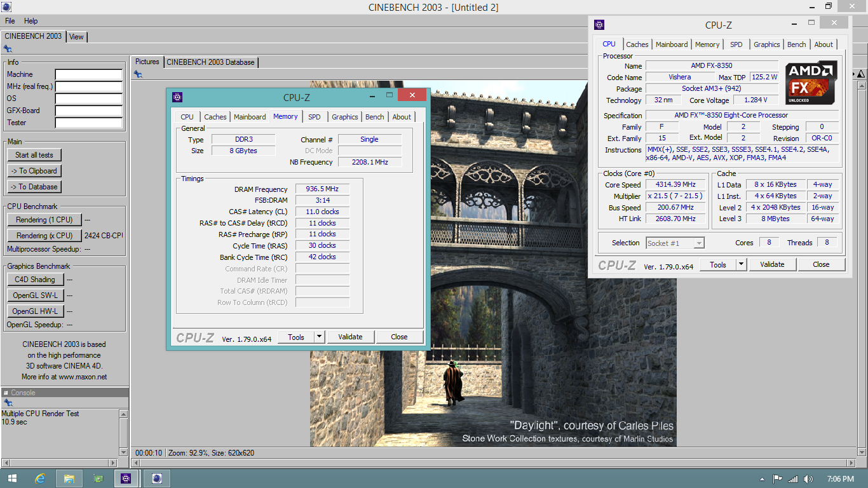Open Bench tab in right CPU-Z window
Screen dimensions: 868x488
click(x=797, y=44)
